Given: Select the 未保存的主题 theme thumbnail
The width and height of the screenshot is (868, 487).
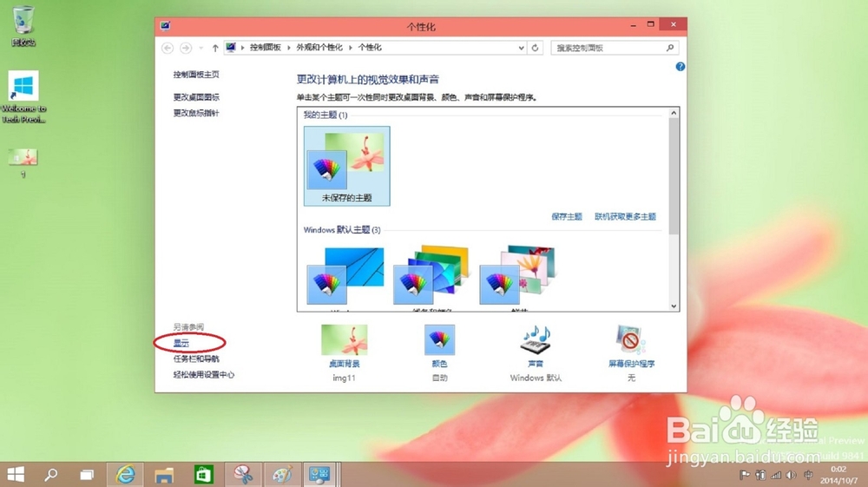Looking at the screenshot, I should pos(346,166).
